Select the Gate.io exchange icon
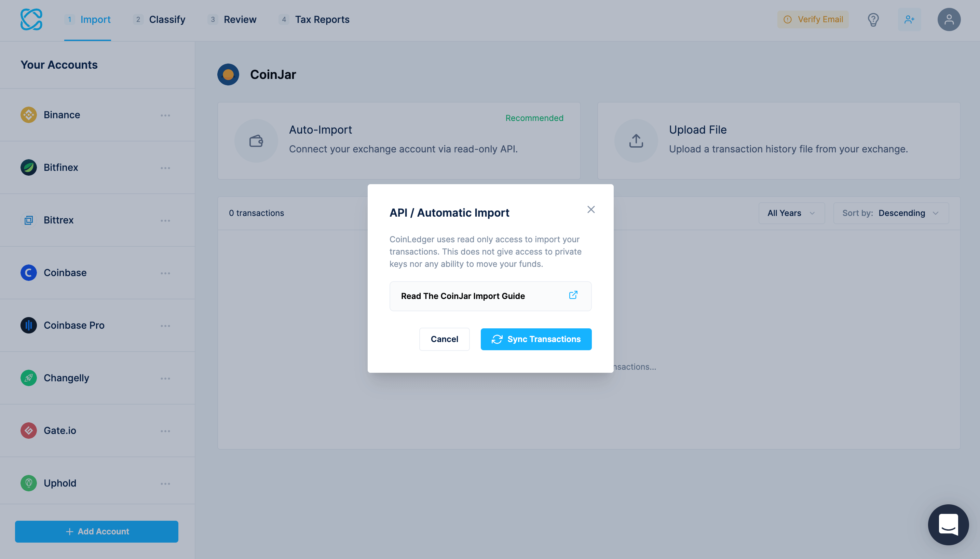The height and width of the screenshot is (559, 980). coord(28,431)
